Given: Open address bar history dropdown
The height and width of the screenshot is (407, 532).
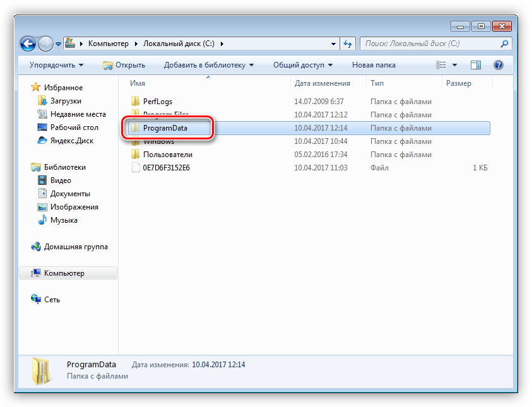Looking at the screenshot, I should pyautogui.click(x=333, y=44).
